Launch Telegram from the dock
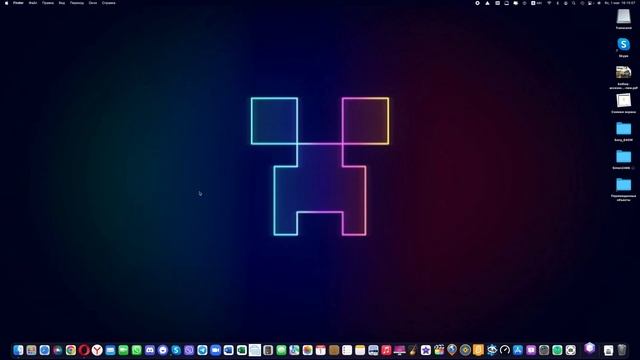640x360 pixels. pyautogui.click(x=202, y=350)
